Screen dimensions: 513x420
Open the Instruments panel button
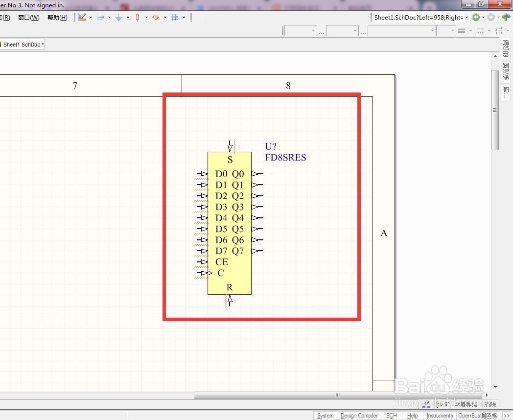pyautogui.click(x=440, y=416)
